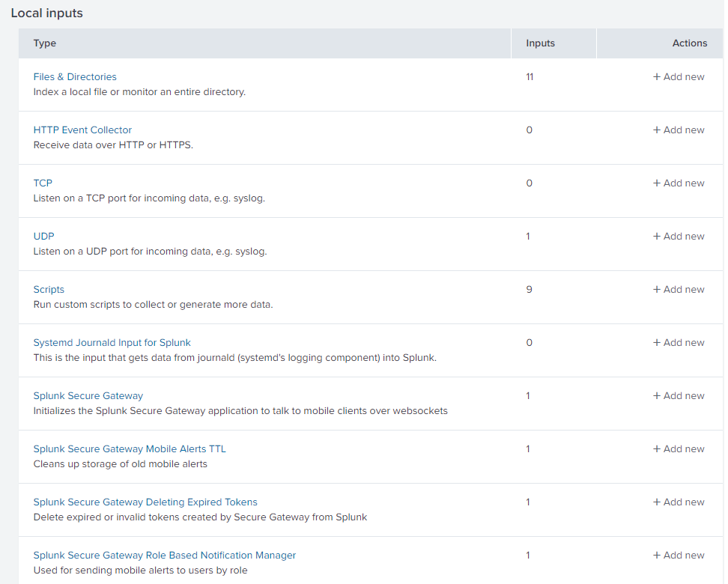
Task: Open the Splunk Secure Gateway input
Action: pos(88,395)
